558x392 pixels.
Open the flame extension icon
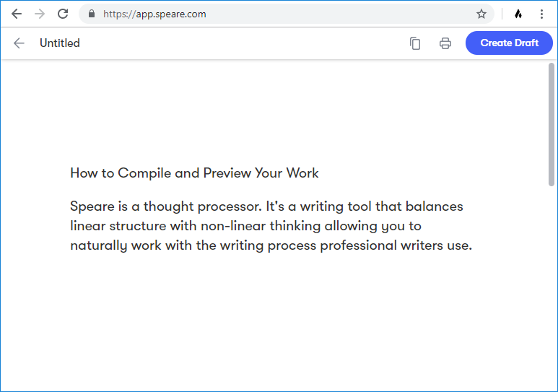(518, 14)
